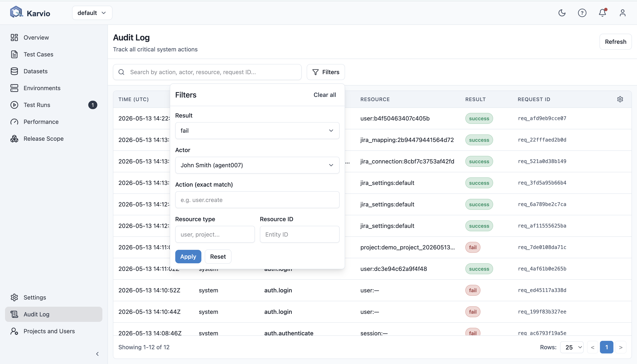The height and width of the screenshot is (364, 637).
Task: Click Clear all in Filters panel
Action: (x=325, y=95)
